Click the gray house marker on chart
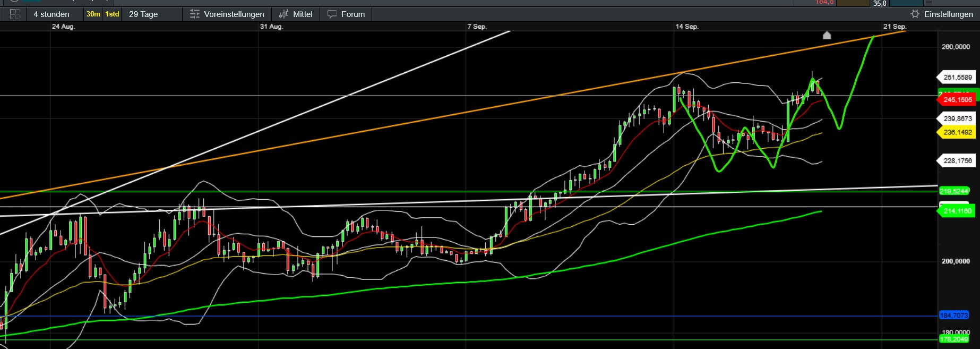Viewport: 980px width, 349px height. pos(827,35)
